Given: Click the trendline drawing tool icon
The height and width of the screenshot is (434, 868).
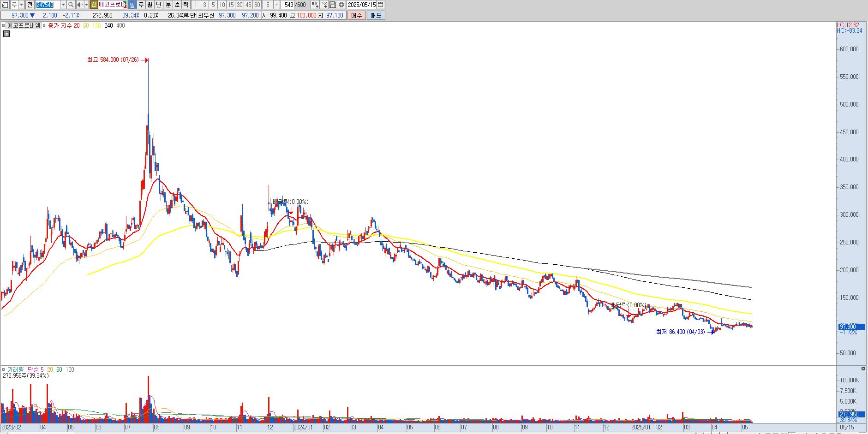Looking at the screenshot, I should tap(324, 5).
